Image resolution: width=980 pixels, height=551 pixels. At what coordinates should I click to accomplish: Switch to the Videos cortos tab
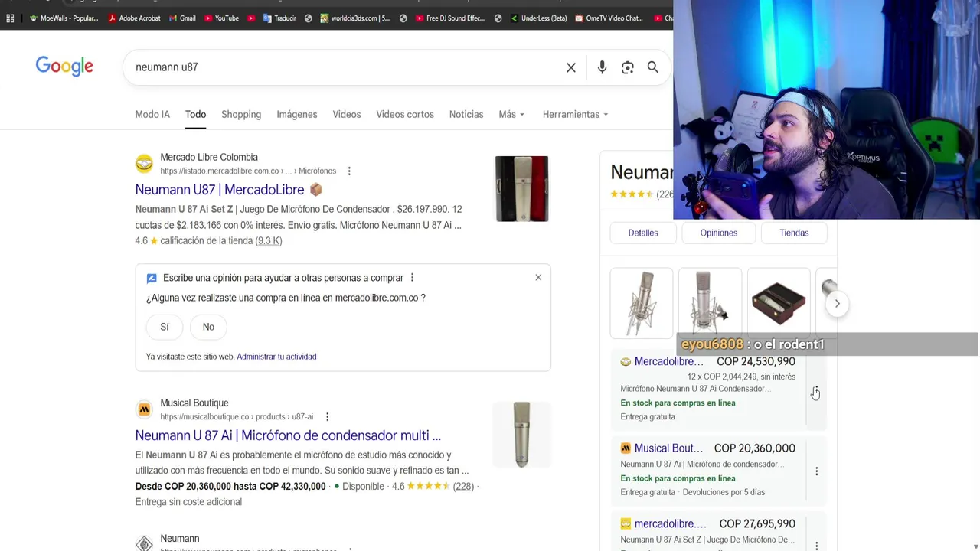pos(405,114)
